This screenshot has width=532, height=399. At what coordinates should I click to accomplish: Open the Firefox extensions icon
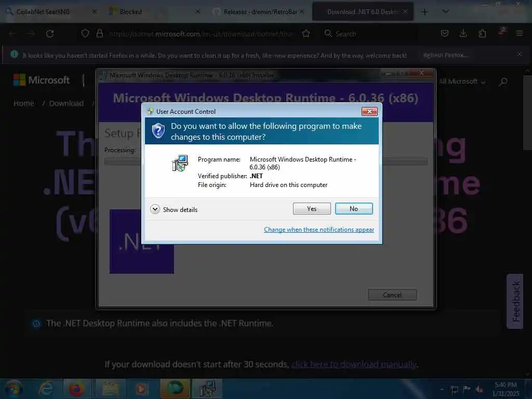(x=482, y=34)
